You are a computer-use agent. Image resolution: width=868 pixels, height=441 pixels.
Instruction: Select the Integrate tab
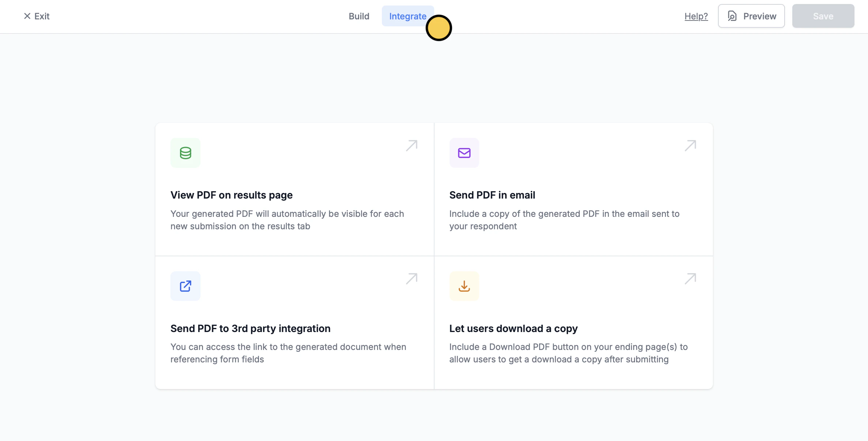pos(407,16)
